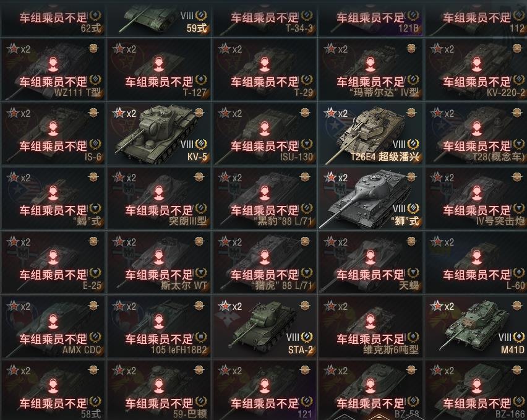Click the x2 star bonus icon on KV-5

pyautogui.click(x=124, y=114)
